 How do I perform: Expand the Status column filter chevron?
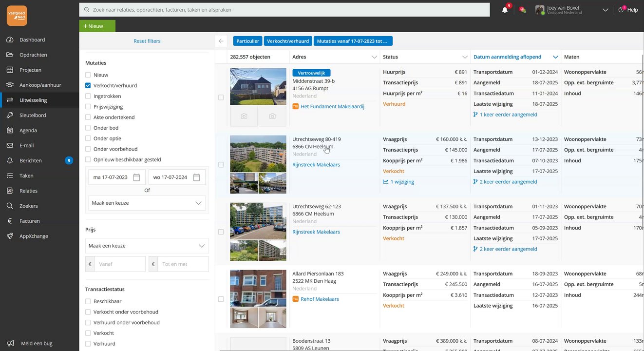click(465, 57)
